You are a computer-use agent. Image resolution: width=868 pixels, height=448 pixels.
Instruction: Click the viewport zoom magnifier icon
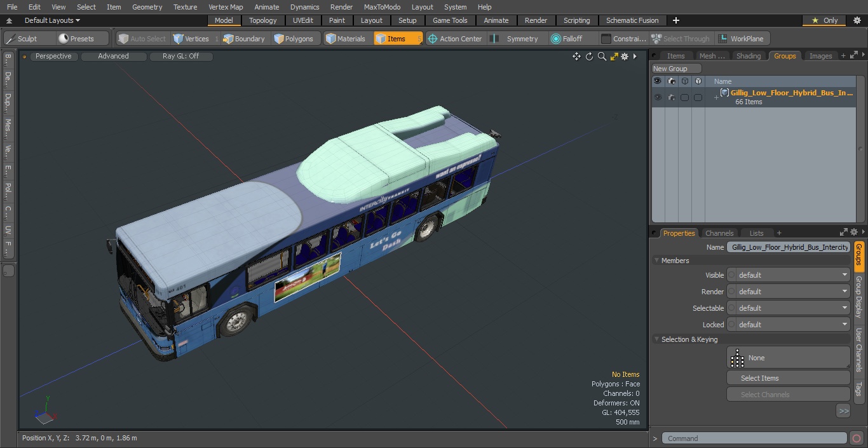coord(602,57)
